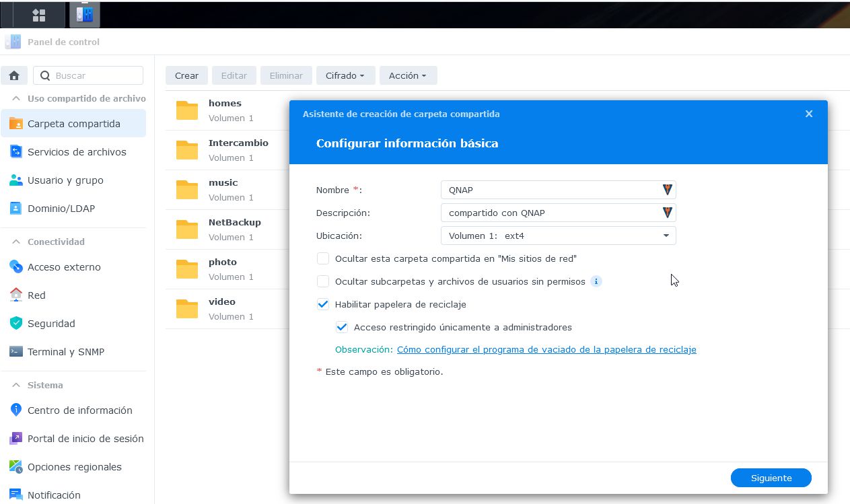Open Terminal y SNMP settings
Screen dimensions: 850x504
(65, 352)
